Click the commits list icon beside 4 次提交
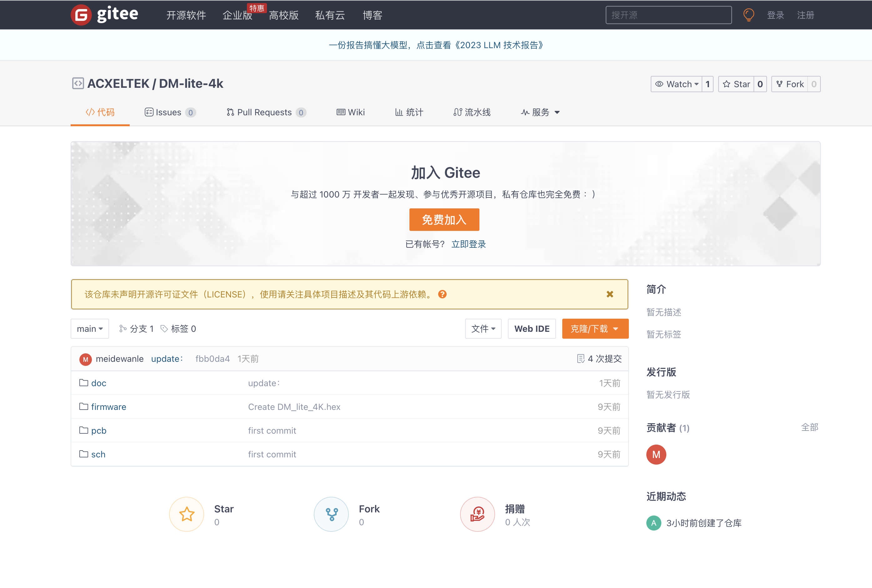This screenshot has width=872, height=588. [x=581, y=359]
